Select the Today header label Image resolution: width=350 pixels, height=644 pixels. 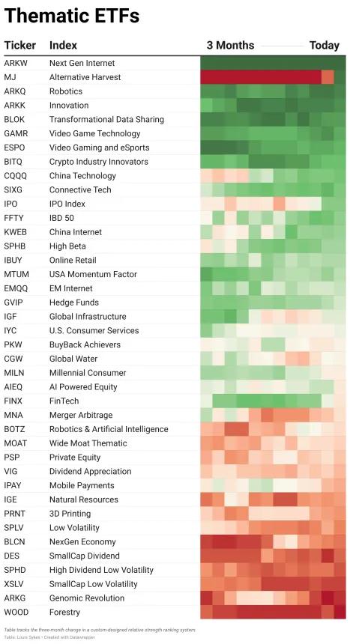[x=324, y=45]
